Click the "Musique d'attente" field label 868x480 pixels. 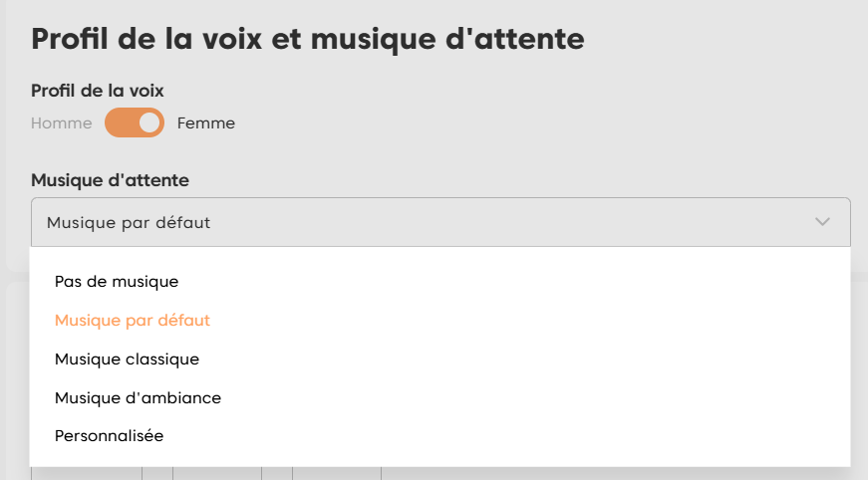[x=110, y=180]
